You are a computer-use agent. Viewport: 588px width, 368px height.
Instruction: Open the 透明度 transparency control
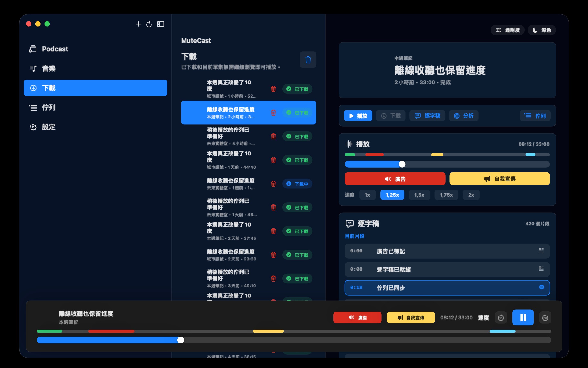click(508, 30)
